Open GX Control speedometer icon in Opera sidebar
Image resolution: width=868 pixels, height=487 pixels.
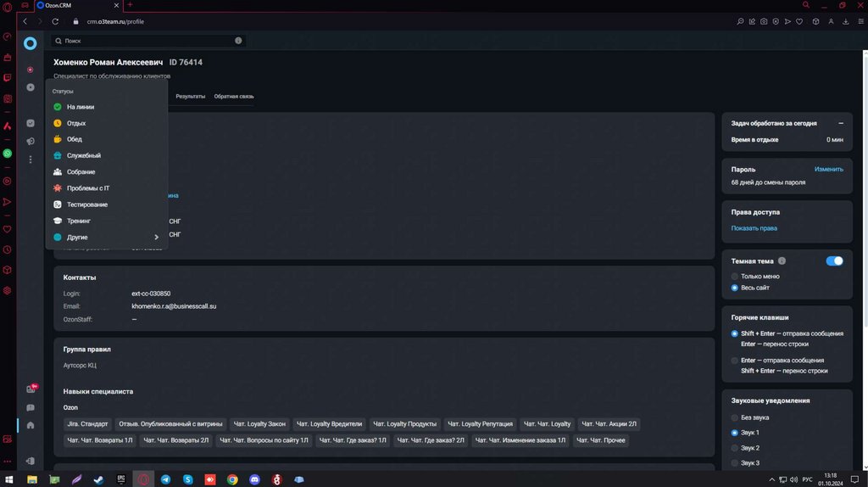7,36
